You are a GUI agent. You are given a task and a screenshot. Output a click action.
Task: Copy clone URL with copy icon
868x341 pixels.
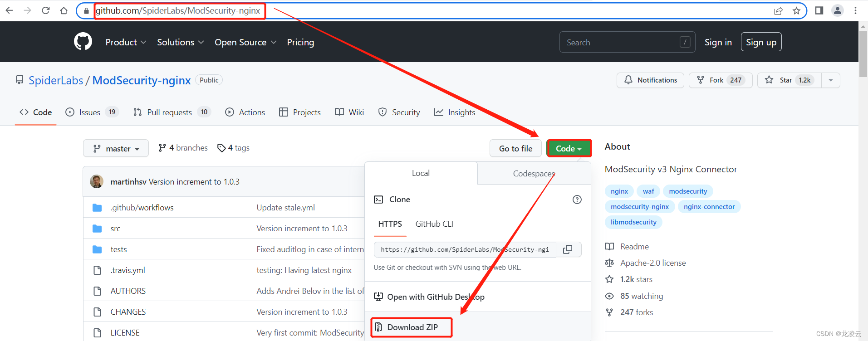coord(568,249)
